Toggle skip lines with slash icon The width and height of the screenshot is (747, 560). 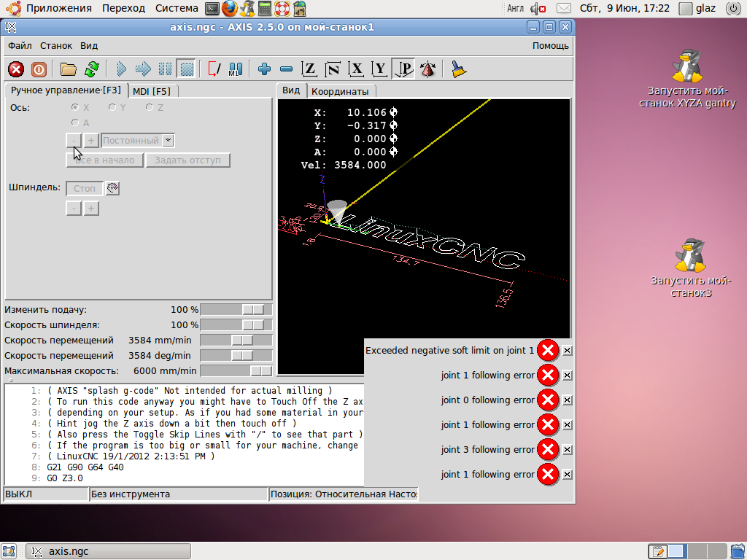click(x=214, y=69)
